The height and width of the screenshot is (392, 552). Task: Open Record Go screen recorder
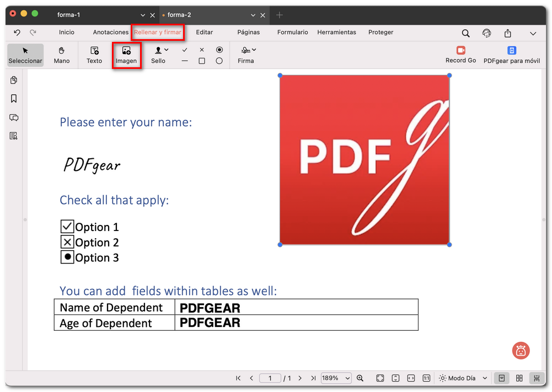click(x=460, y=55)
